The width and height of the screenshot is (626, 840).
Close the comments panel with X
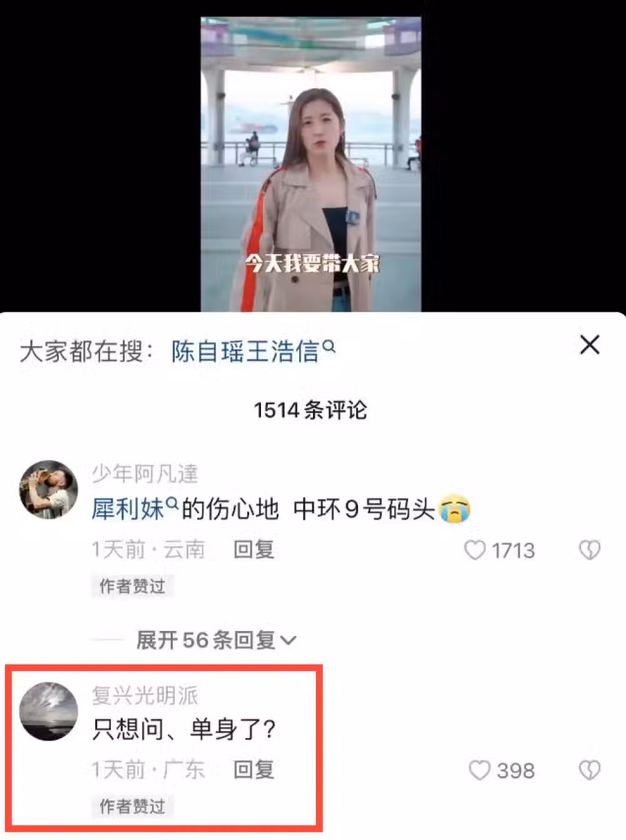tap(590, 345)
